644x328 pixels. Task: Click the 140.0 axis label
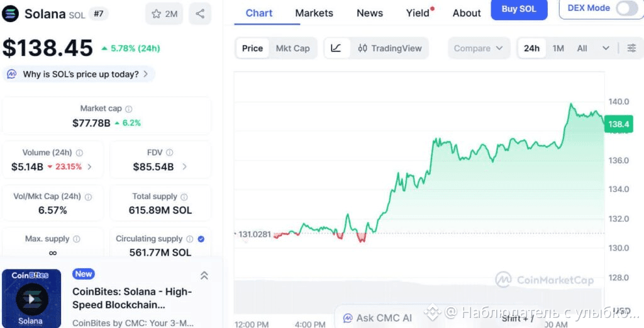619,101
